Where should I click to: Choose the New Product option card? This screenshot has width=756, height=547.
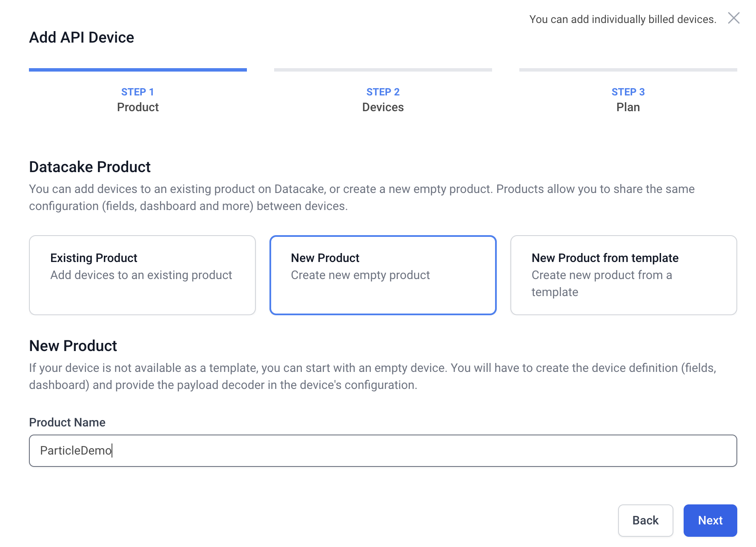(383, 275)
